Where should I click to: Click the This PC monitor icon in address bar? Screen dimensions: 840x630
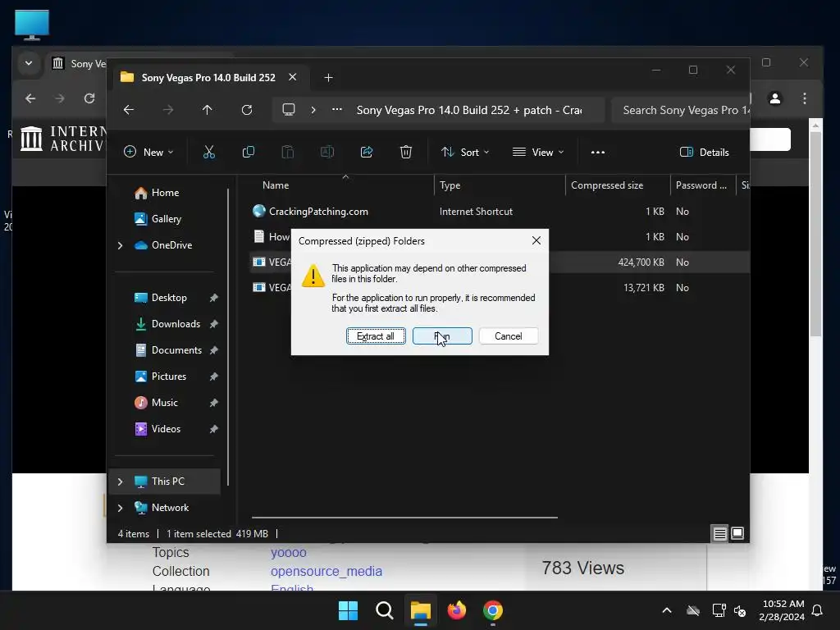[x=289, y=110]
